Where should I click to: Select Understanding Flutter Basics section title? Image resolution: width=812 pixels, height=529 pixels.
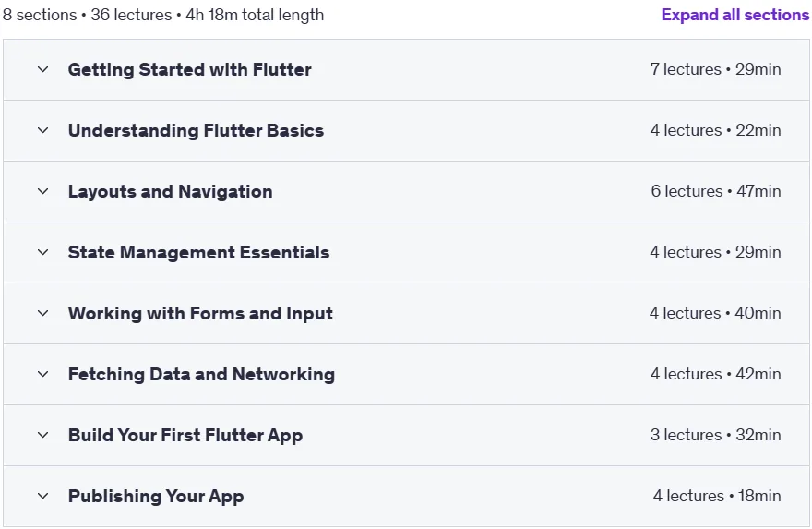(196, 130)
